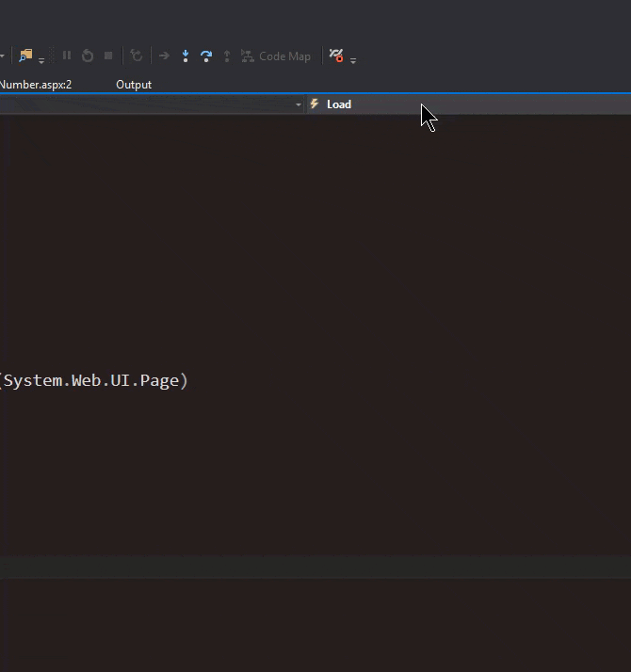
Task: Switch to the Number.aspx:2 tab
Action: [x=36, y=85]
